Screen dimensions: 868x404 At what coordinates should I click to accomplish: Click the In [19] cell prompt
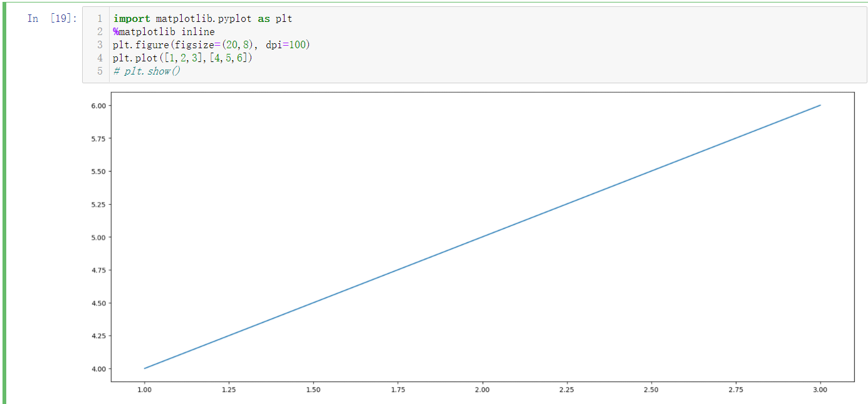click(52, 19)
